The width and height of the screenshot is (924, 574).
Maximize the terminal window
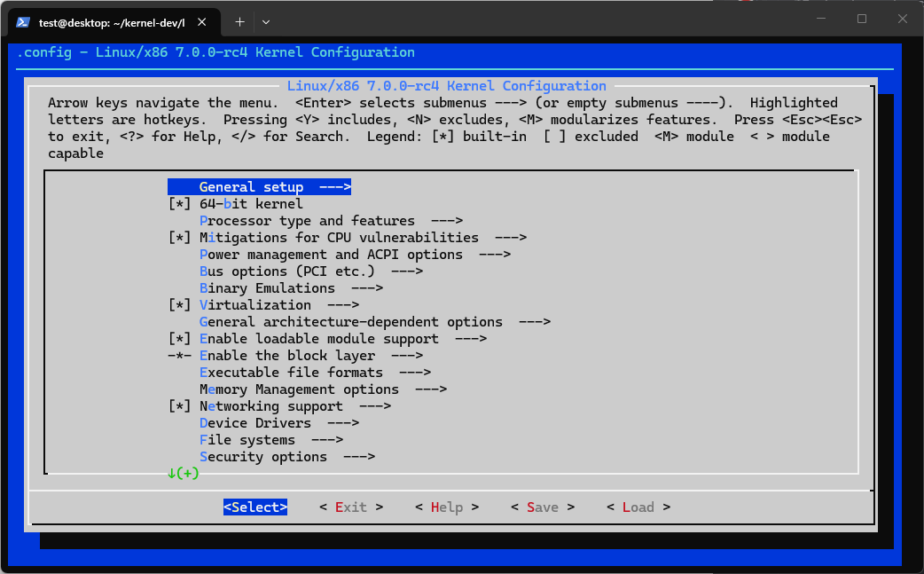click(x=862, y=19)
